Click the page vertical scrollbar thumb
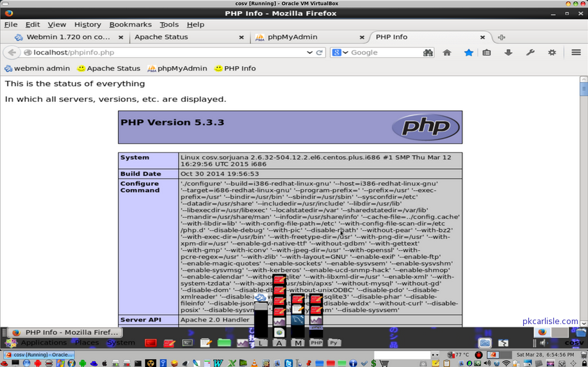 click(x=584, y=89)
